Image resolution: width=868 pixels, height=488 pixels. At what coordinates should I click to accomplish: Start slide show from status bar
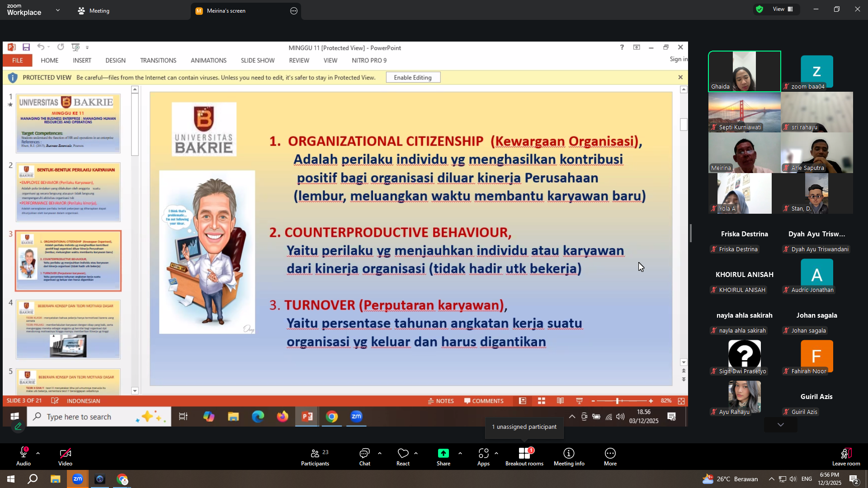point(580,401)
